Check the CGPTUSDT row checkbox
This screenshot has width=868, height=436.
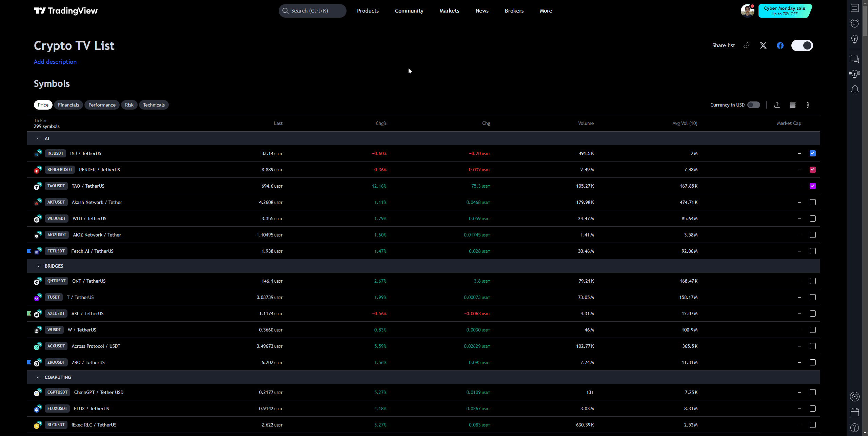(813, 392)
